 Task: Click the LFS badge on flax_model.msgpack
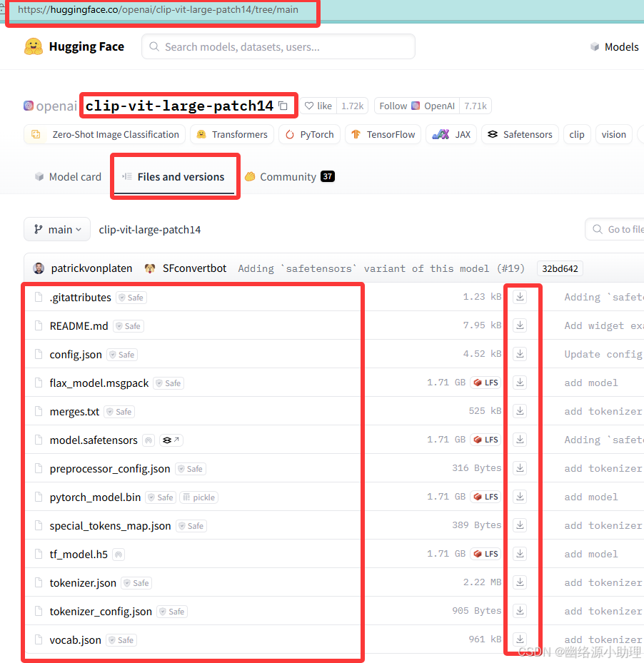[x=485, y=383]
